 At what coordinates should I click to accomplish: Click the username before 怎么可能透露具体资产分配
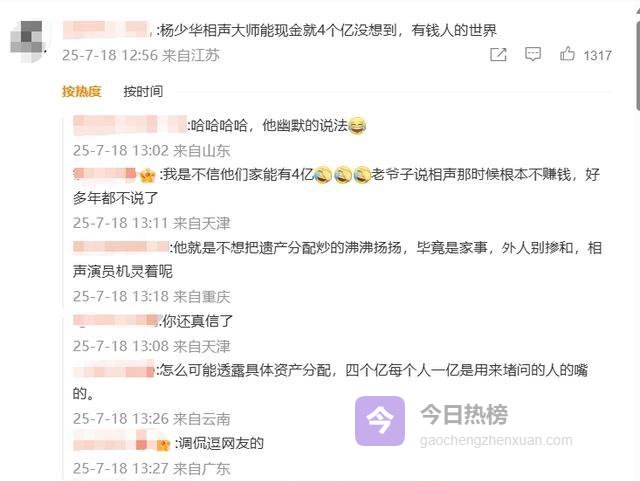pos(113,370)
